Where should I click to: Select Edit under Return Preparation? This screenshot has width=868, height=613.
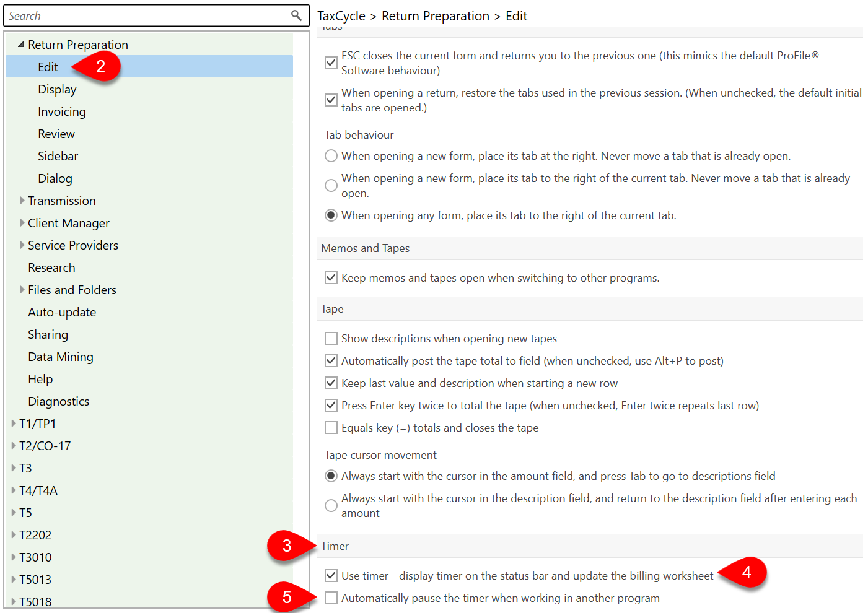pyautogui.click(x=48, y=67)
